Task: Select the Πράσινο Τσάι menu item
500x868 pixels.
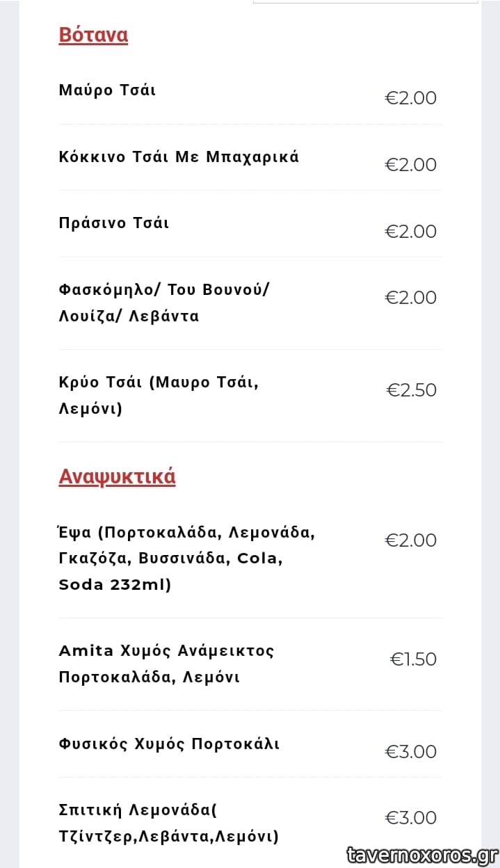Action: (x=114, y=223)
